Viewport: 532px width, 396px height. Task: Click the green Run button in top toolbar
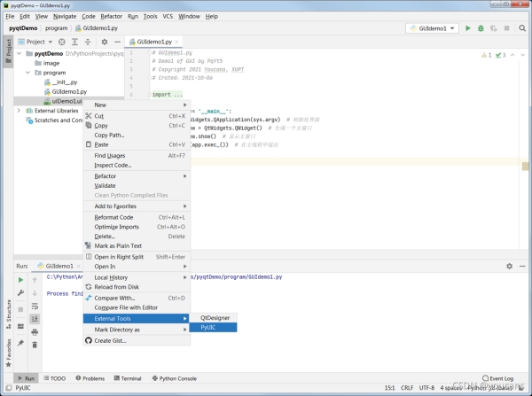468,28
